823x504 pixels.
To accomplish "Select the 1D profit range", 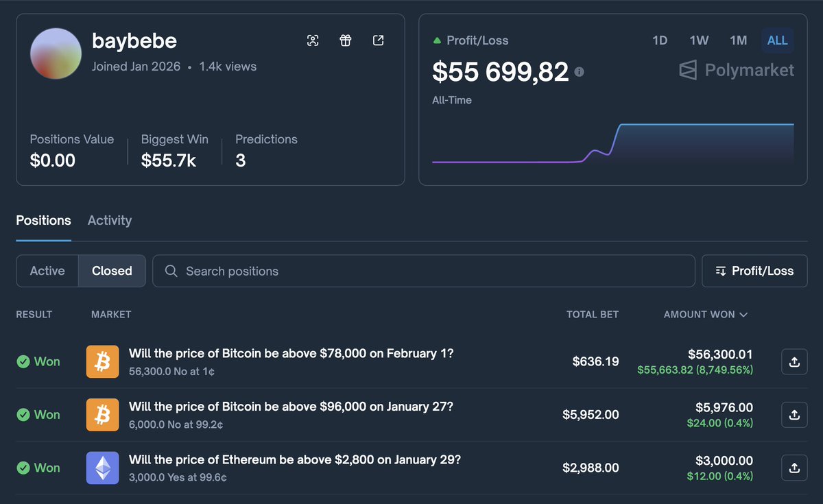I will pyautogui.click(x=660, y=40).
